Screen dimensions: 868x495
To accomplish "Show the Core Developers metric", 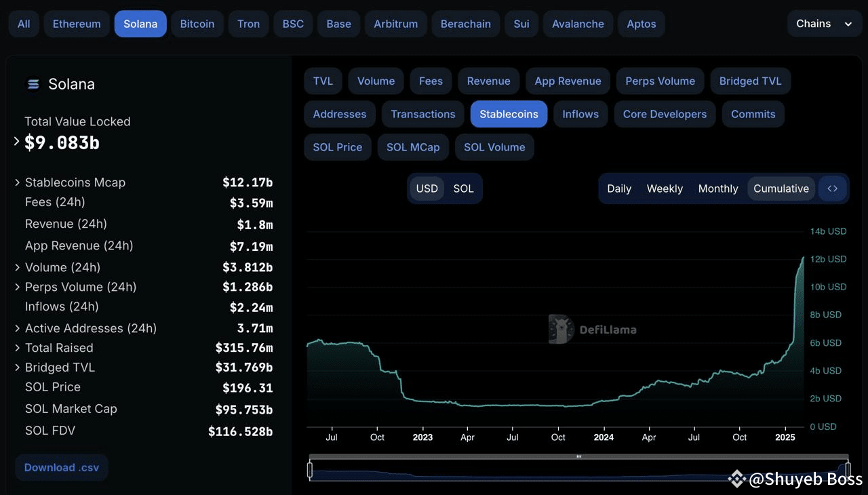I will coord(665,114).
